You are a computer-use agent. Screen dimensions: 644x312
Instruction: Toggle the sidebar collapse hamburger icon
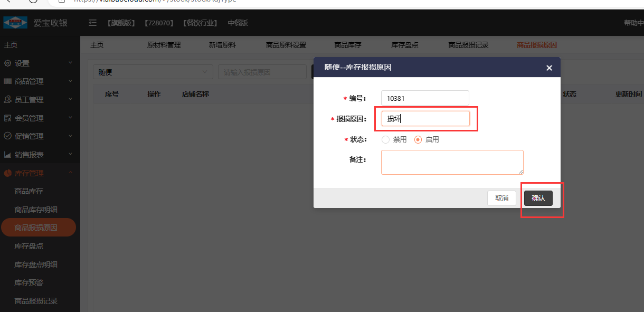(93, 23)
